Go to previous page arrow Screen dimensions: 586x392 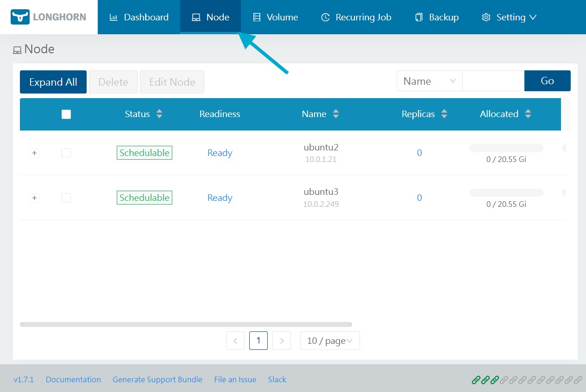click(235, 341)
